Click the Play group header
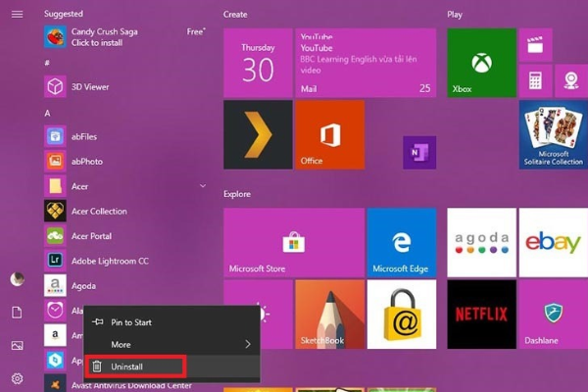588x392 pixels. click(455, 15)
